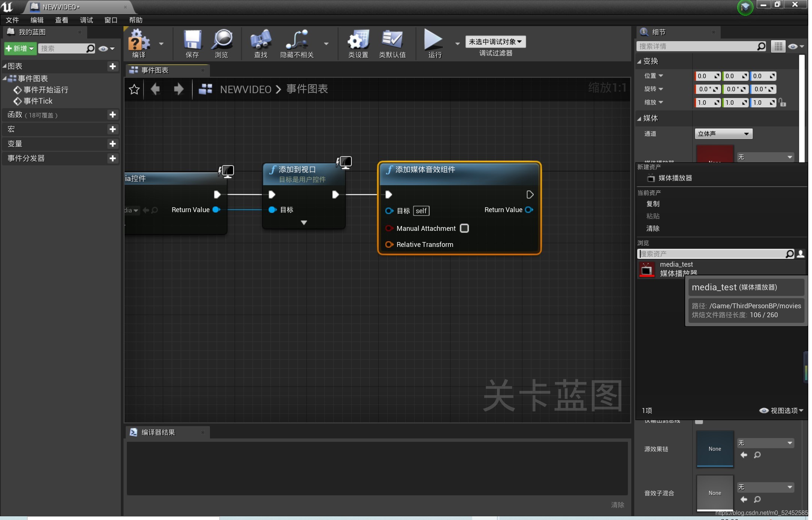Open the compile options dropdown arrow

click(161, 44)
